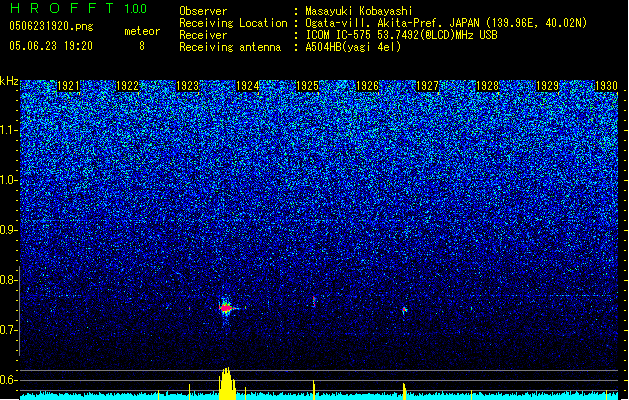Click the large red meteor echo near 1924

coord(226,308)
